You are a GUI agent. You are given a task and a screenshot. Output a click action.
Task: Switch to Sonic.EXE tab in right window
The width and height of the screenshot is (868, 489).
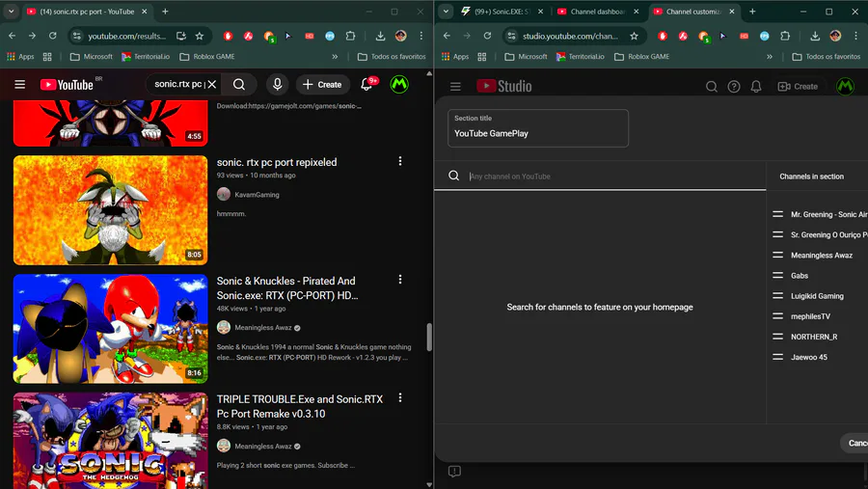pyautogui.click(x=502, y=11)
